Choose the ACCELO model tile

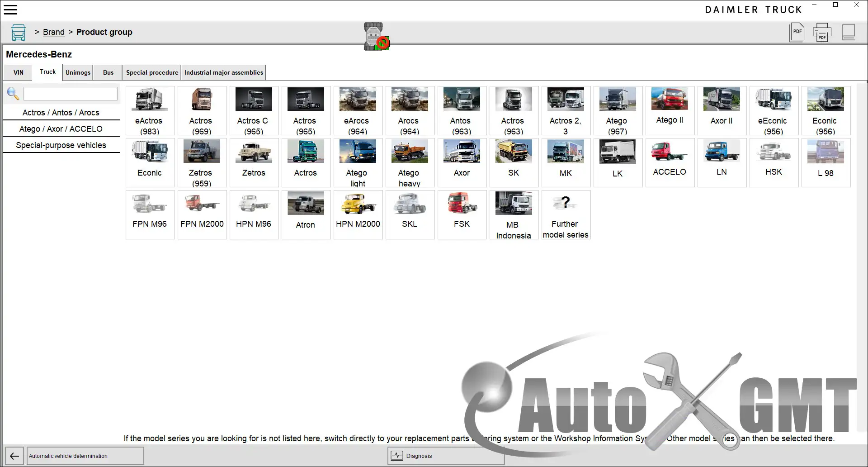[670, 163]
